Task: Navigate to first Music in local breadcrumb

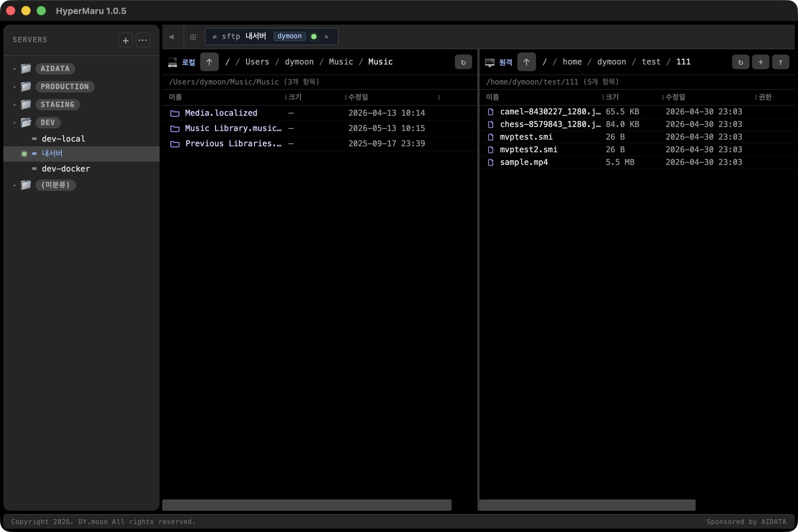Action: pos(341,62)
